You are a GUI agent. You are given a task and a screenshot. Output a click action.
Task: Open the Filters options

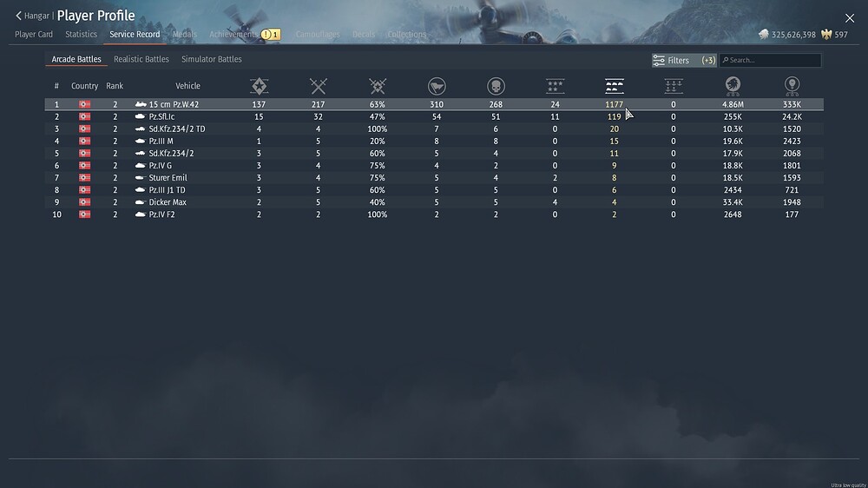coord(684,61)
